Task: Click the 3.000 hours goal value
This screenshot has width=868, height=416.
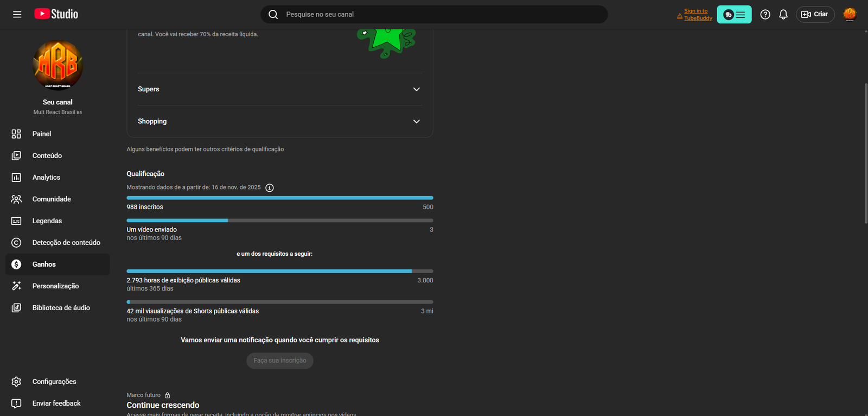Action: click(x=425, y=280)
